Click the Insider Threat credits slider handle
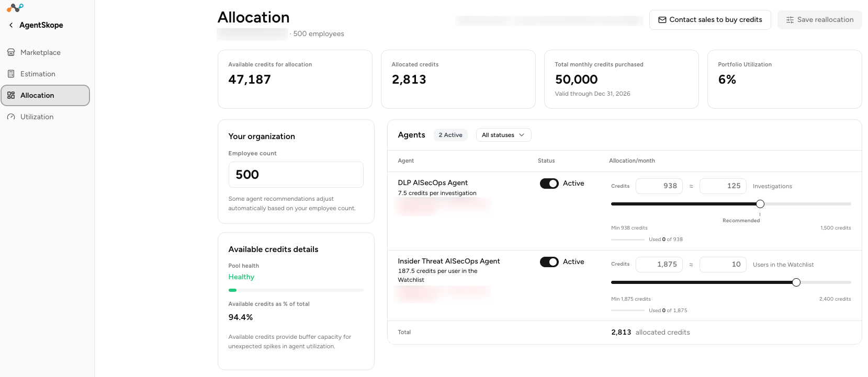The width and height of the screenshot is (868, 377). [x=796, y=282]
